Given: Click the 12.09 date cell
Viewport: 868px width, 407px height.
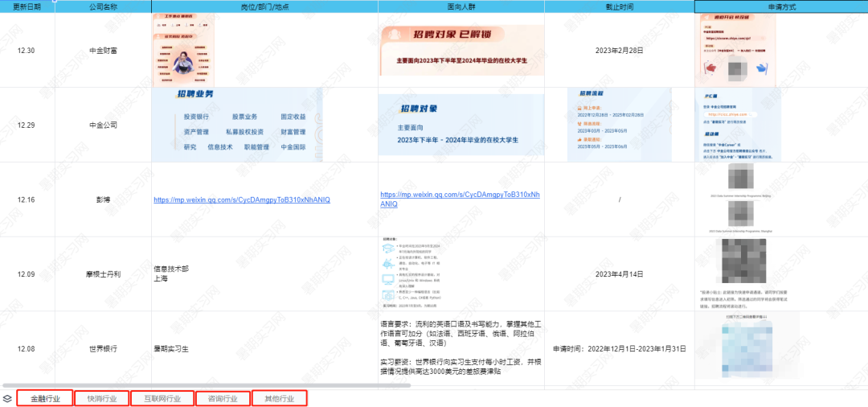Looking at the screenshot, I should point(27,274).
